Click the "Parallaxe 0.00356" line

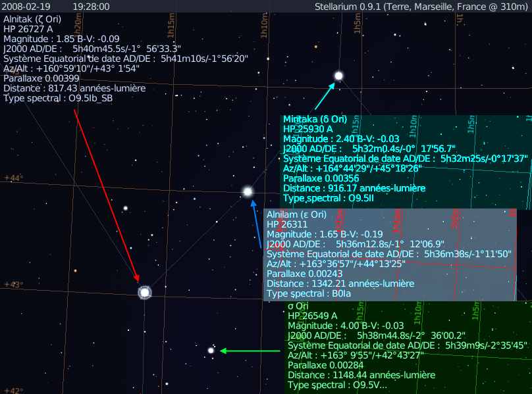point(321,178)
